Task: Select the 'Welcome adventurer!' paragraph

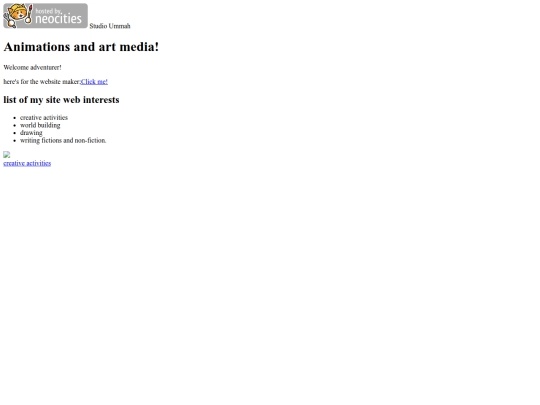Action: tap(32, 67)
